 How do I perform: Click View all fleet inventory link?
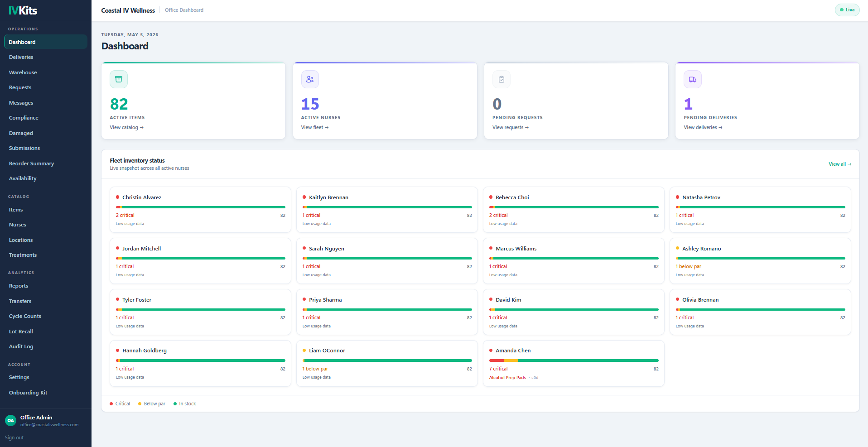[840, 164]
